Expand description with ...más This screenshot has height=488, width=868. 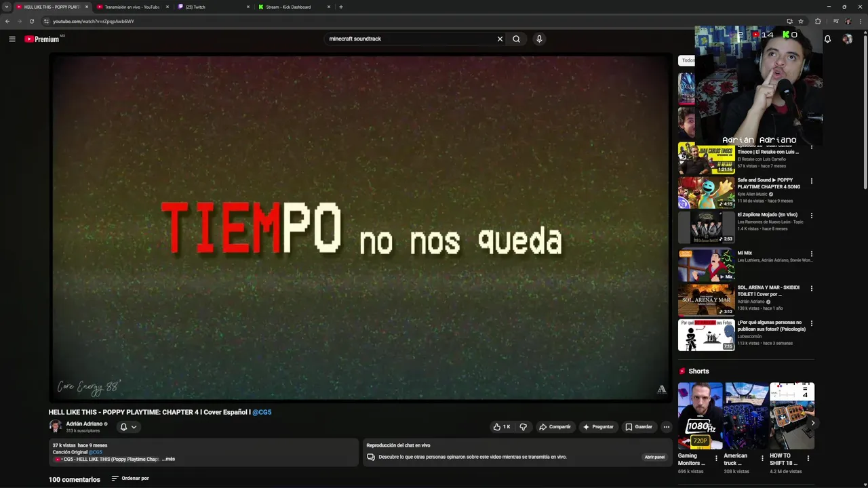pos(168,459)
